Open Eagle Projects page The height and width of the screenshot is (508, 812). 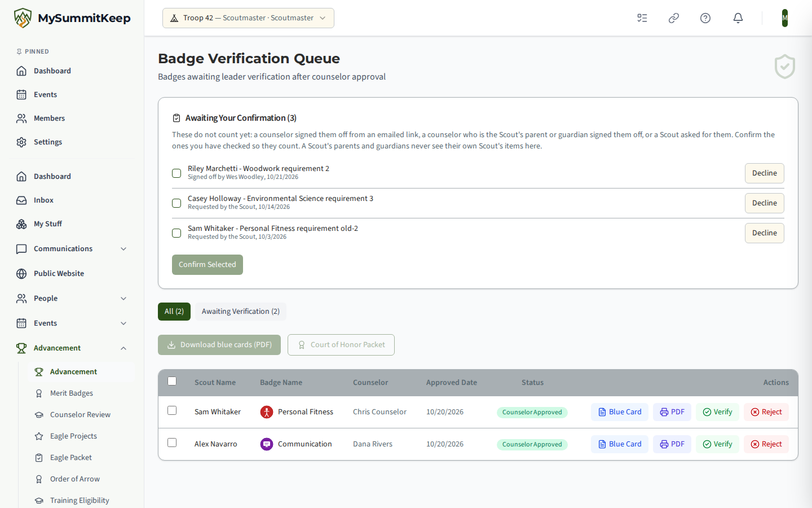coord(81,436)
